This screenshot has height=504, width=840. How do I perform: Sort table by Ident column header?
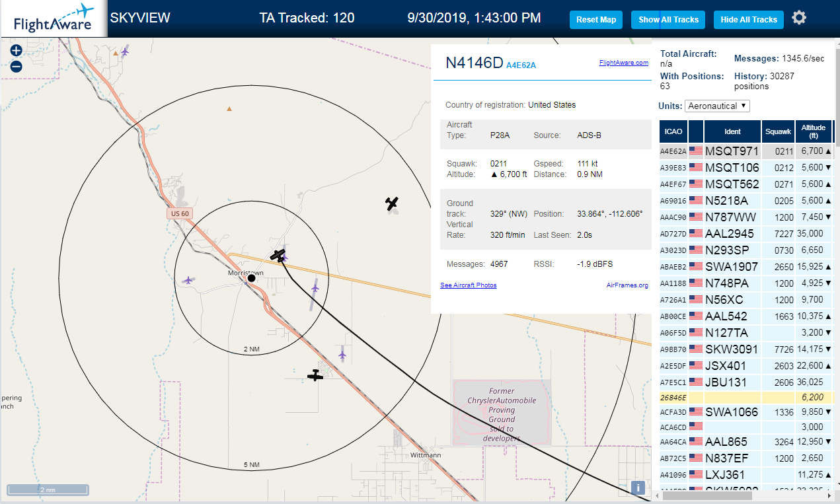[732, 131]
